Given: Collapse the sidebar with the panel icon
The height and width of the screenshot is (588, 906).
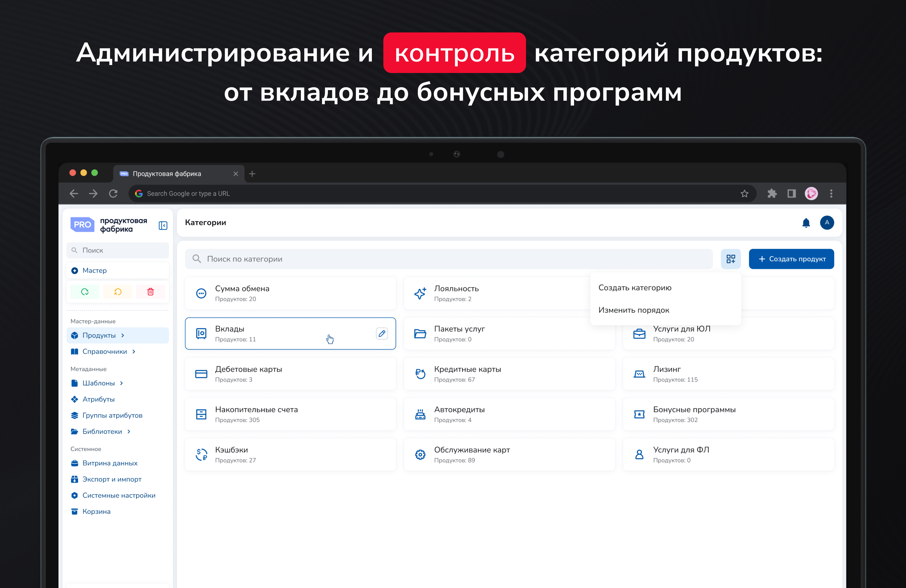Looking at the screenshot, I should 163,225.
